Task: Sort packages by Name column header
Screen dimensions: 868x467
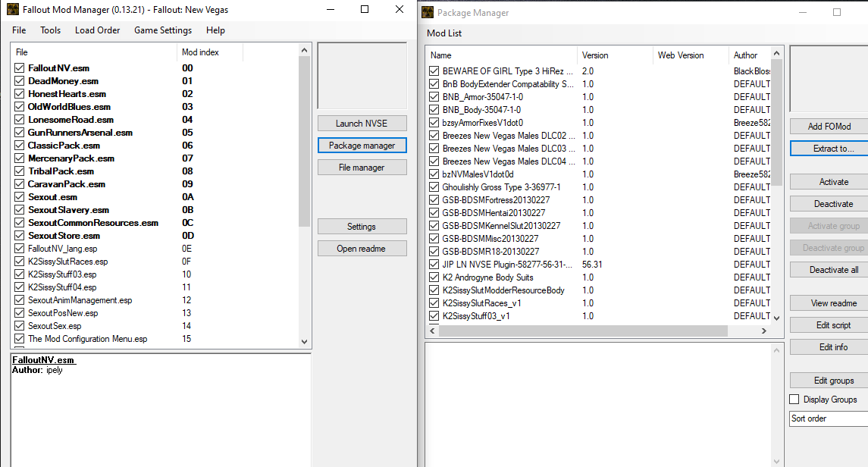Action: 502,55
